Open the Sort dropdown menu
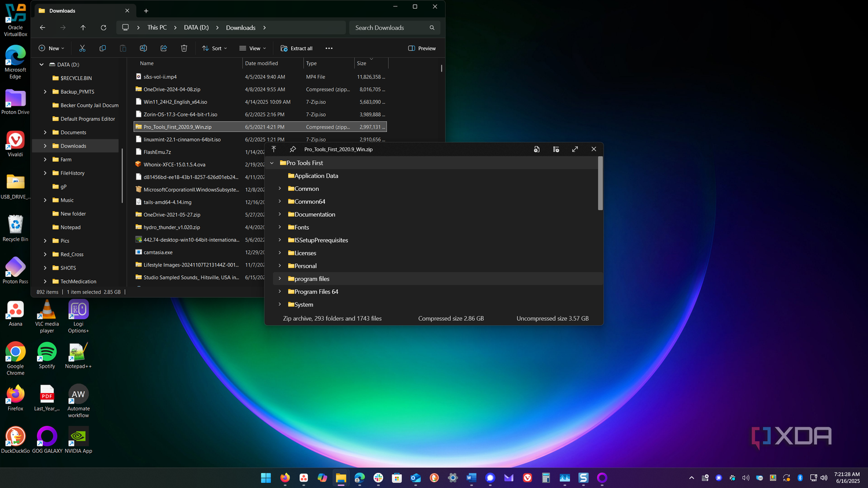The height and width of the screenshot is (488, 868). point(215,49)
